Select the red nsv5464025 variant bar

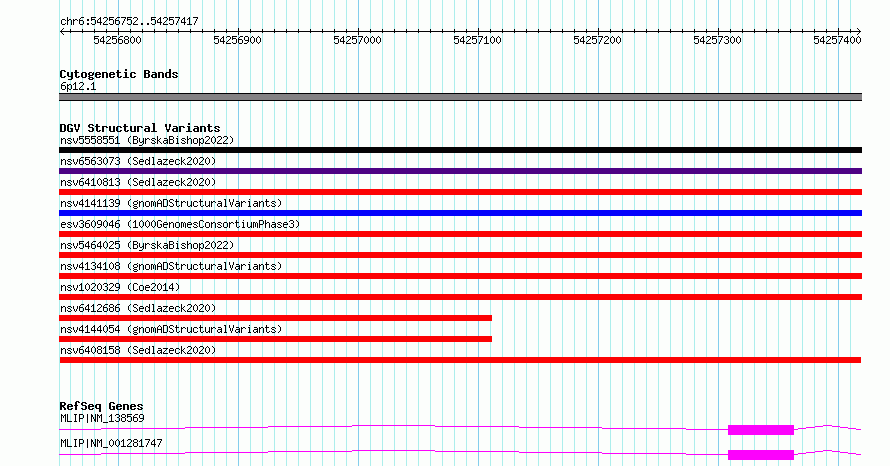[x=460, y=255]
